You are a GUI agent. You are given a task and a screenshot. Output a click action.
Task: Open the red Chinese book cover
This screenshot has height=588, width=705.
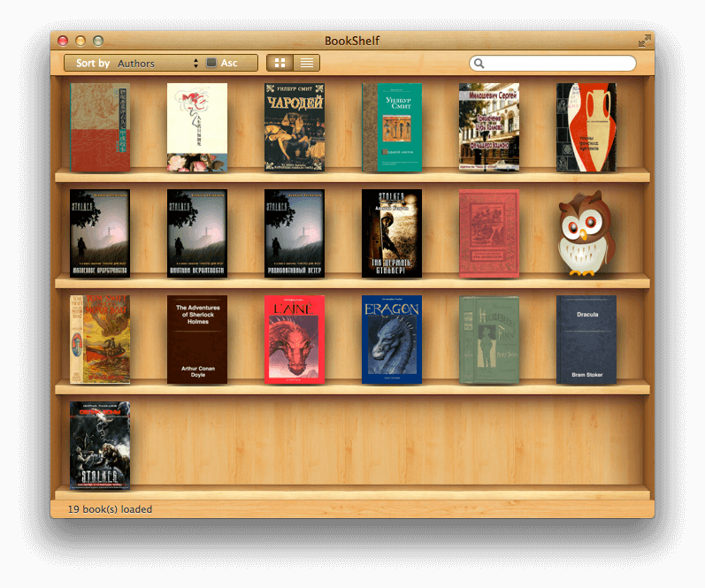[100, 127]
